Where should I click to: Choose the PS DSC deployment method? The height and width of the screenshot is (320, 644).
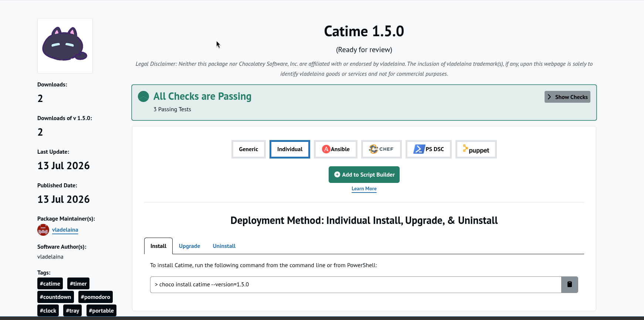(428, 149)
